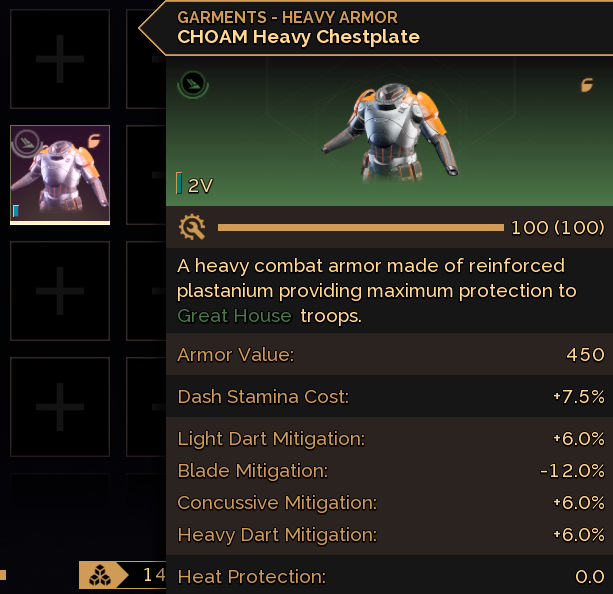
Task: Click the orange tag icon in the tooltip corner
Action: (x=587, y=85)
